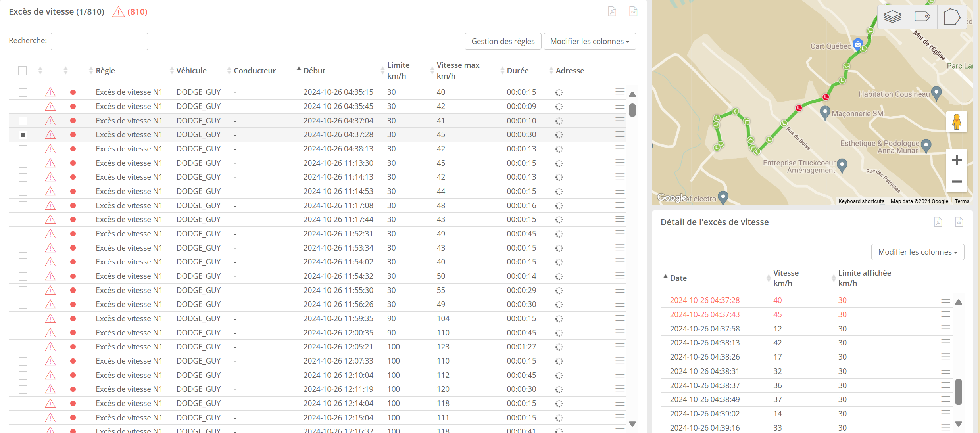Screen dimensions: 980x433
Task: Select the 2024-10-26 04:35:15 row checkbox
Action: (x=23, y=92)
